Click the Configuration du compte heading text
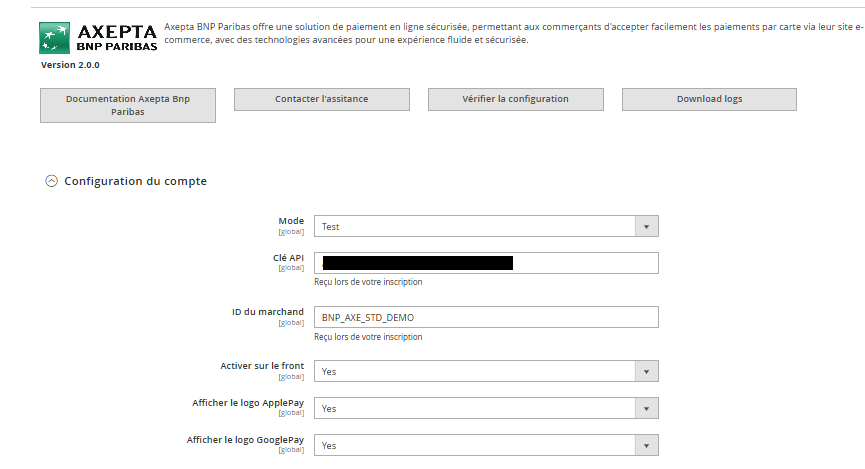The height and width of the screenshot is (469, 865). 135,181
